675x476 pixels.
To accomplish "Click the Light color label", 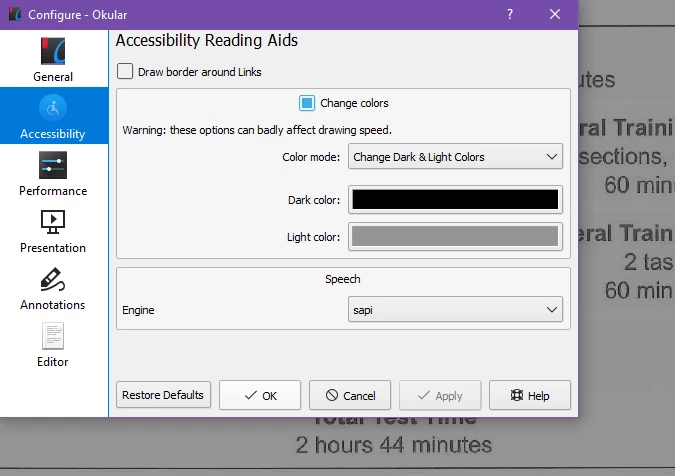I will (x=313, y=237).
